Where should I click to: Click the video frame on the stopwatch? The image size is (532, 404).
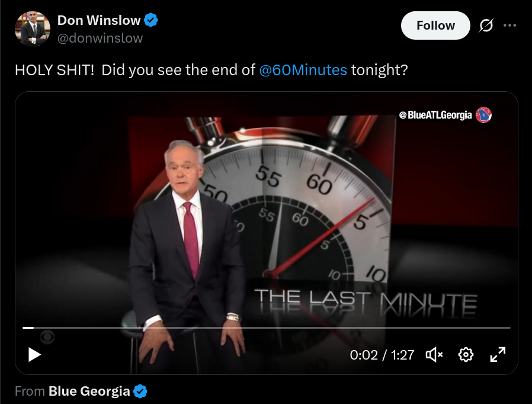(x=305, y=210)
